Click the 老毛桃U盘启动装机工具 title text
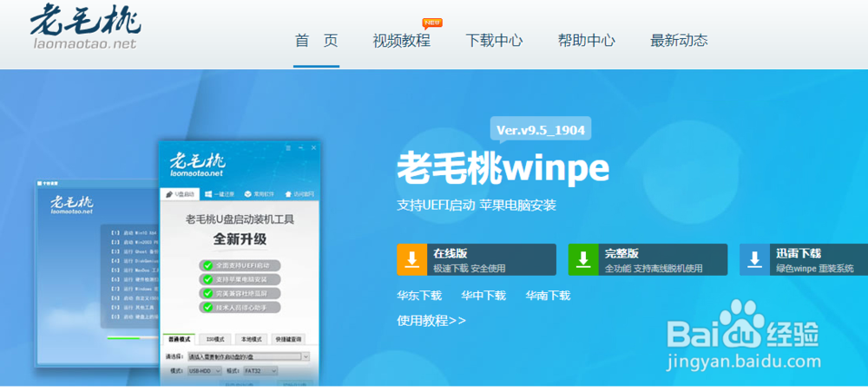This screenshot has width=868, height=391. [x=240, y=219]
